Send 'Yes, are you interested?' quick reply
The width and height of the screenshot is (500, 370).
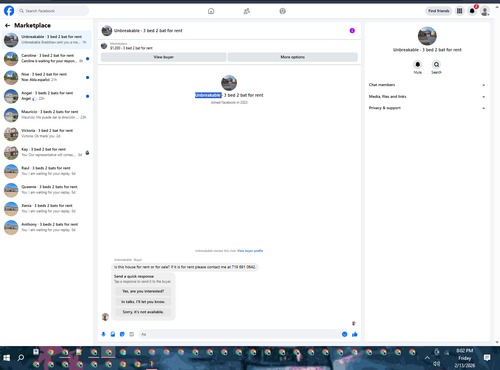click(x=143, y=291)
